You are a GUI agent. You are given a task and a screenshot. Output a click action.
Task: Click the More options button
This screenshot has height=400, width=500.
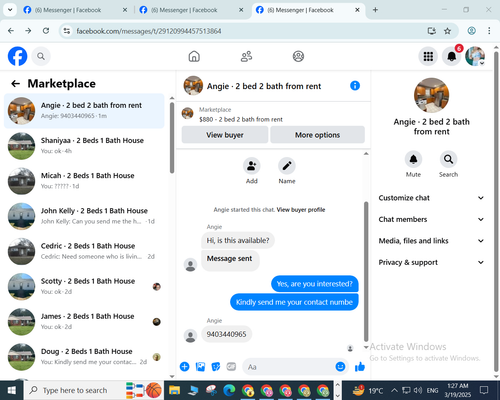point(317,135)
